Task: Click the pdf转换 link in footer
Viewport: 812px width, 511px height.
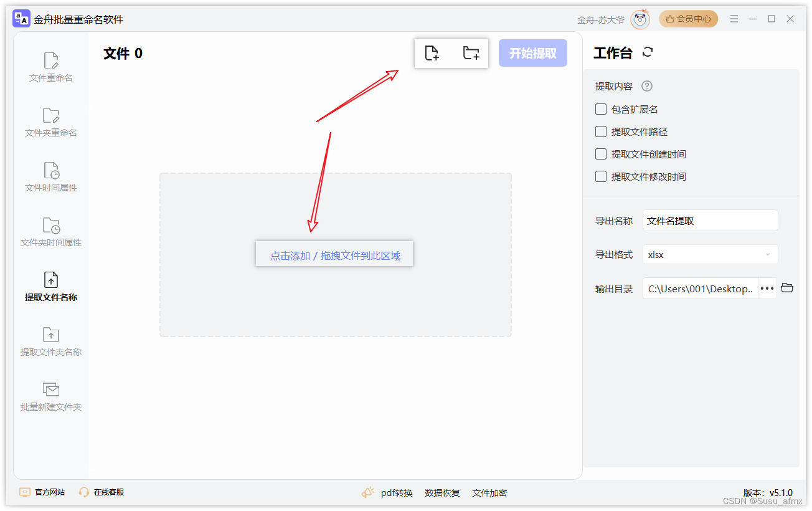Action: point(397,493)
